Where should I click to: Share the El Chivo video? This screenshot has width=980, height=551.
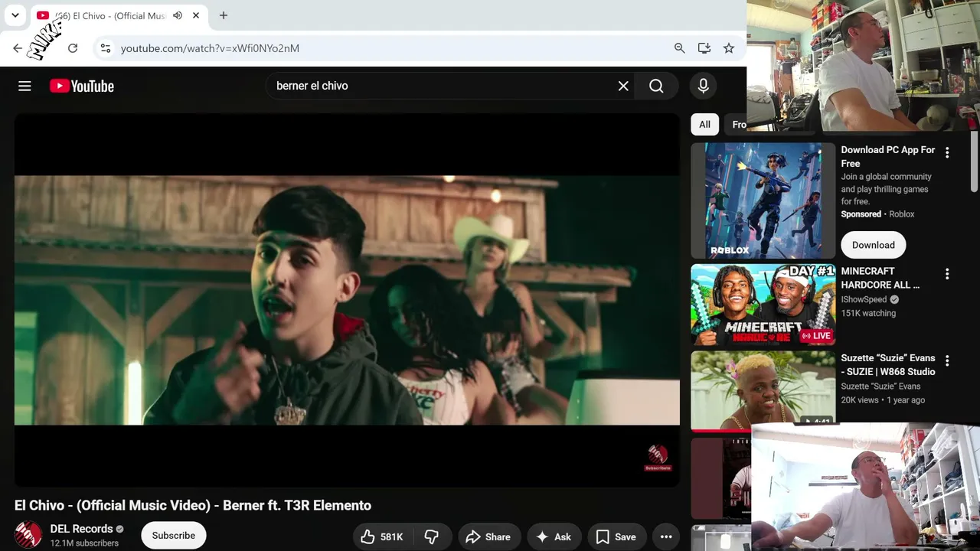(488, 536)
